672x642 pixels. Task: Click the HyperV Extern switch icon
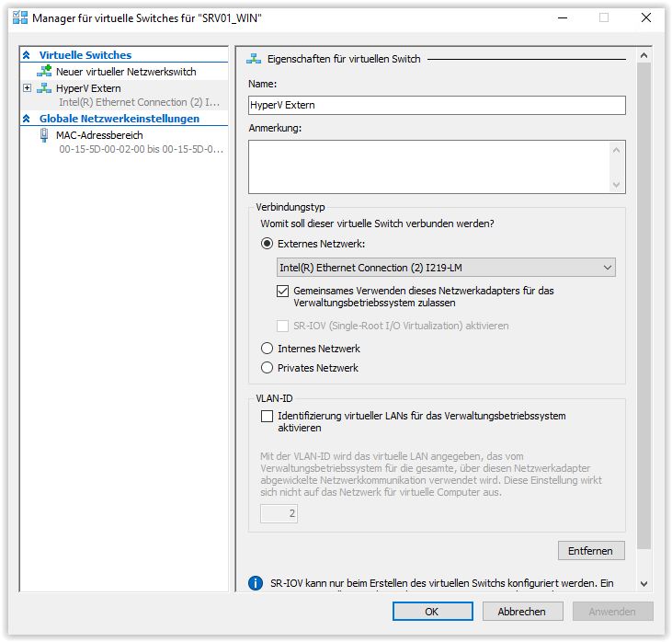click(44, 88)
